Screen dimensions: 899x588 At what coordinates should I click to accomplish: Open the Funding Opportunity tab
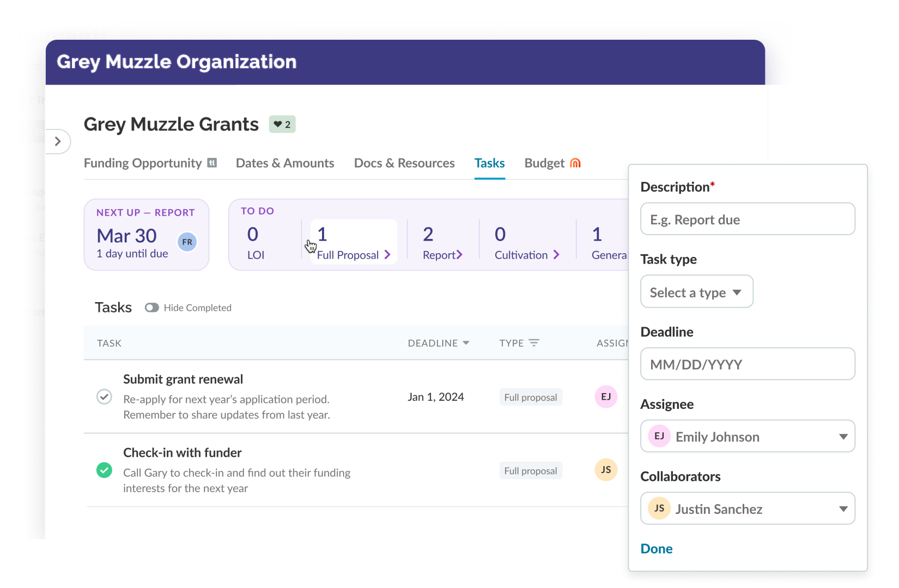point(143,163)
